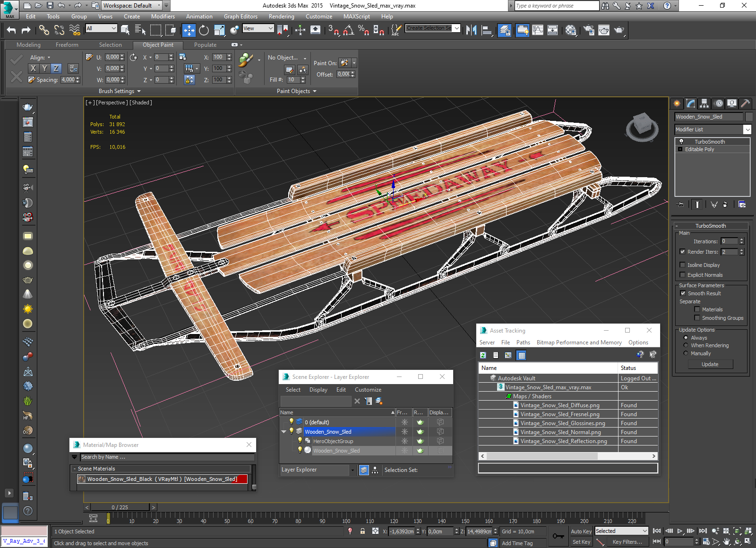The height and width of the screenshot is (548, 756).
Task: Click Add Time Tag in status bar
Action: [517, 543]
